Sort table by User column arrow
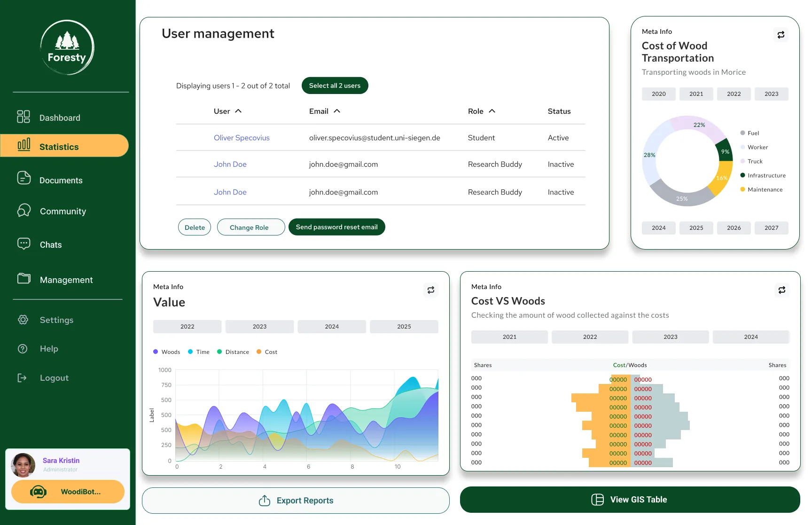Viewport: 812px width, 525px height. coord(238,111)
